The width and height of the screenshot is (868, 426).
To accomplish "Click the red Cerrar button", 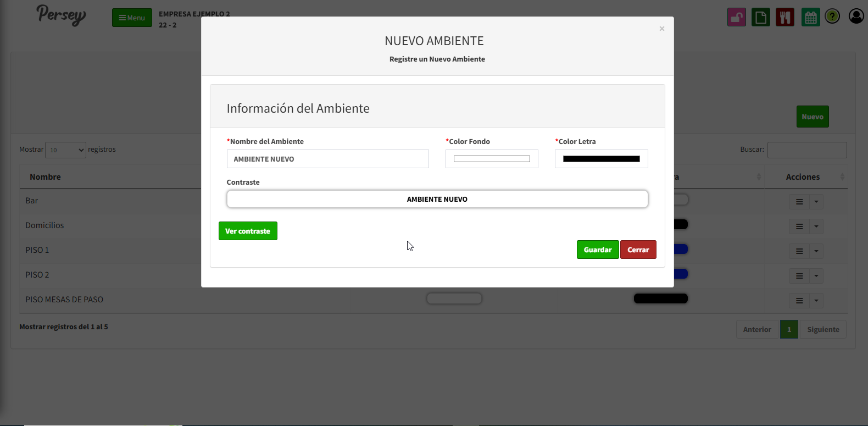I will tap(638, 250).
